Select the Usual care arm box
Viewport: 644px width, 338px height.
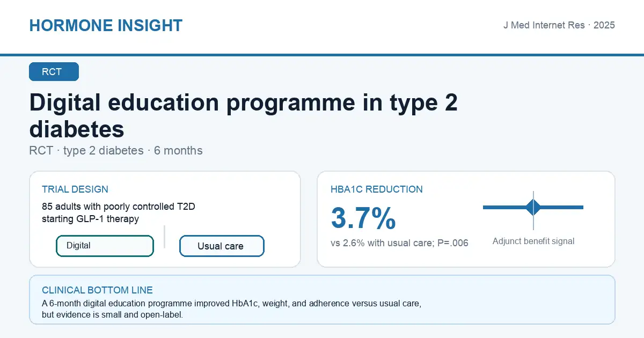222,246
